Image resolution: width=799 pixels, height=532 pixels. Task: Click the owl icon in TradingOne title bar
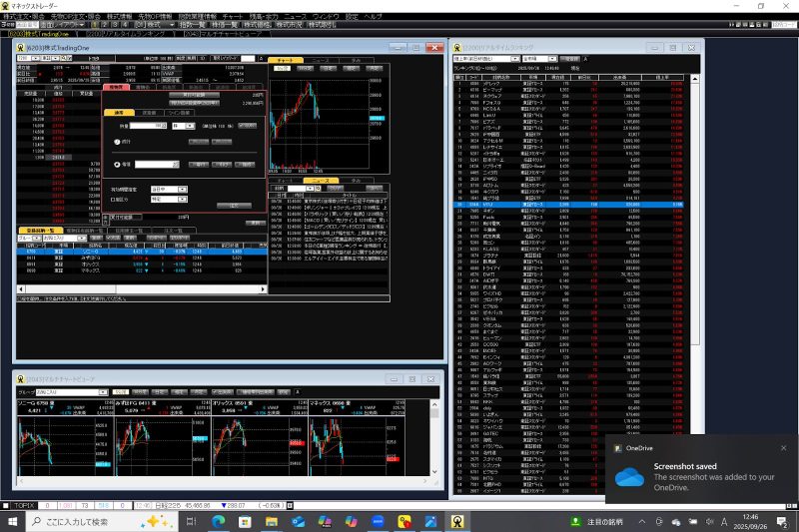[x=21, y=47]
